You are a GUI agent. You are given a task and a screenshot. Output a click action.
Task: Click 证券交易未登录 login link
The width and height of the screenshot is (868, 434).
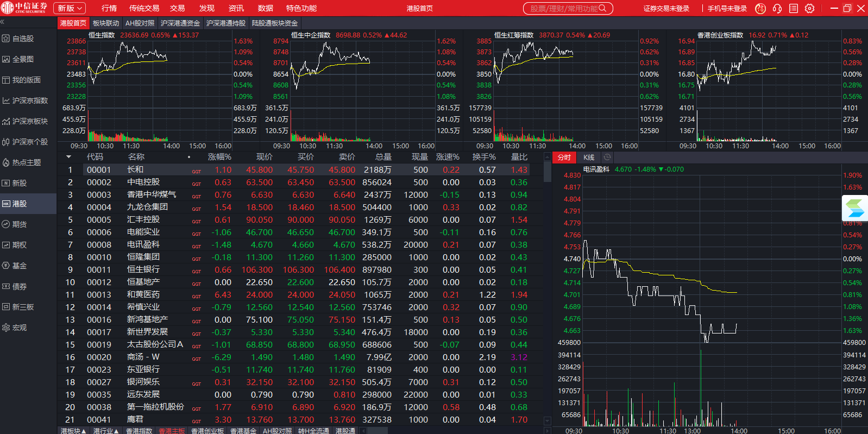tap(666, 8)
